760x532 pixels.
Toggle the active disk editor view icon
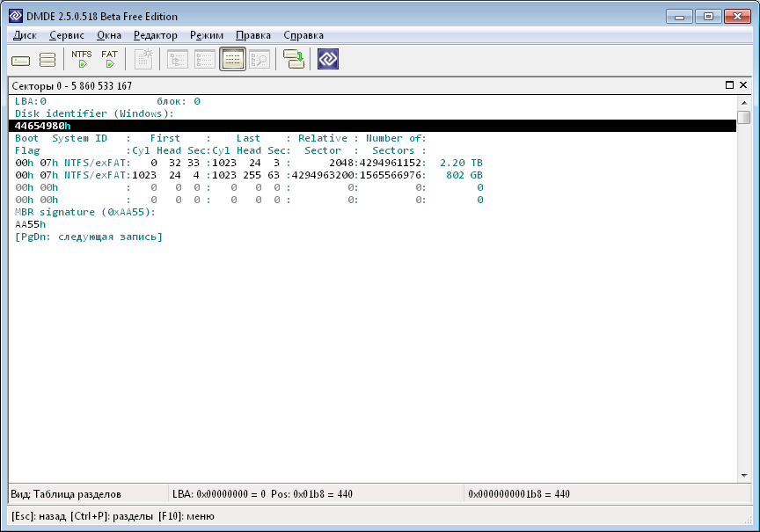pos(232,60)
